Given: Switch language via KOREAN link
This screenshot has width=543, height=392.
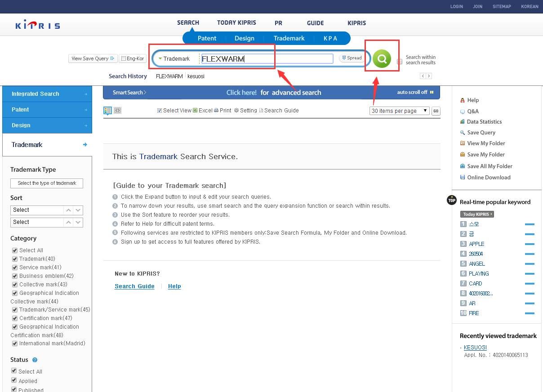Looking at the screenshot, I should coord(530,6).
